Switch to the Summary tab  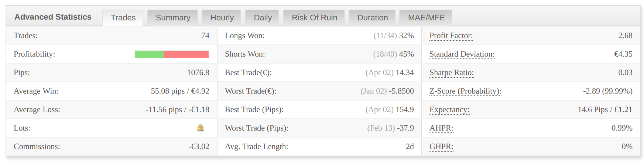click(173, 18)
